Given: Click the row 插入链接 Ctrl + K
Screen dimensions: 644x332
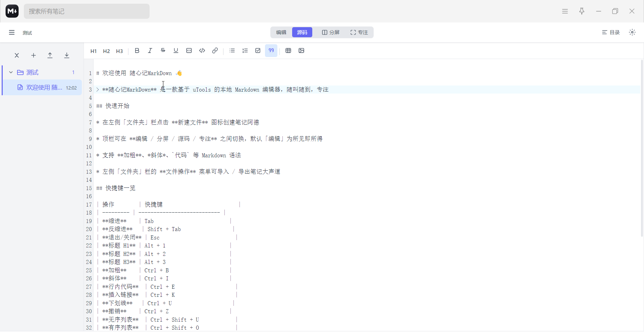Looking at the screenshot, I should (x=167, y=295).
